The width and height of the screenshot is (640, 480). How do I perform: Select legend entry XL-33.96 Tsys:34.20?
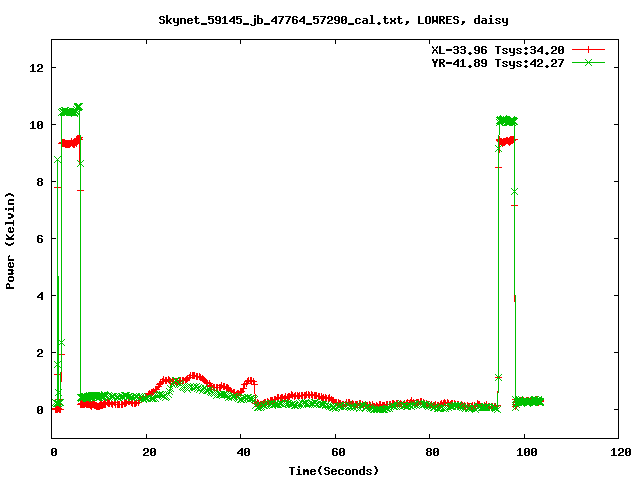tap(498, 50)
